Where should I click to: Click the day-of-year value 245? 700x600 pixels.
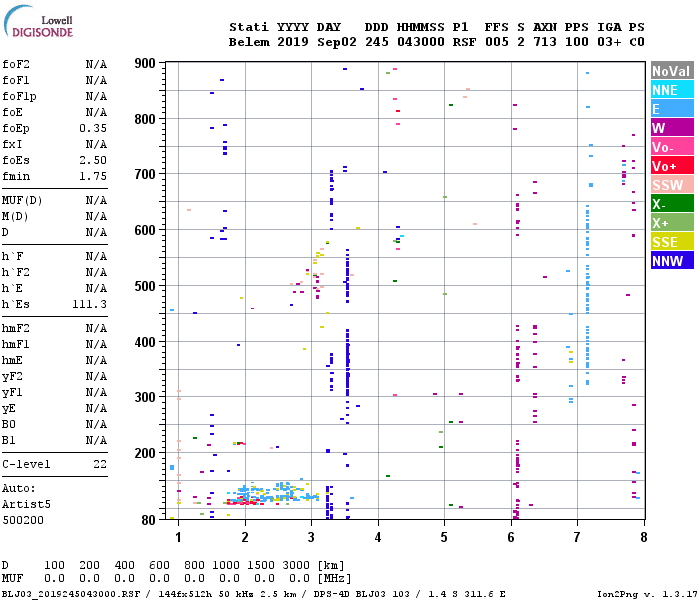[377, 42]
